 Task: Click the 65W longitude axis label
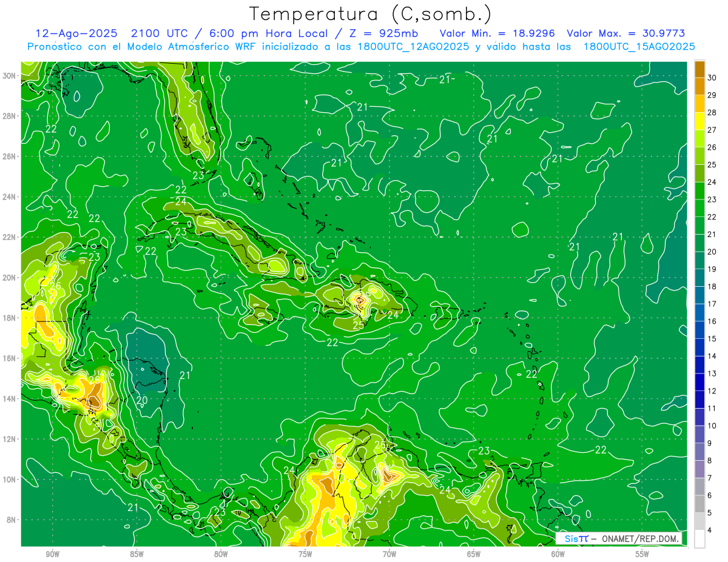click(474, 554)
